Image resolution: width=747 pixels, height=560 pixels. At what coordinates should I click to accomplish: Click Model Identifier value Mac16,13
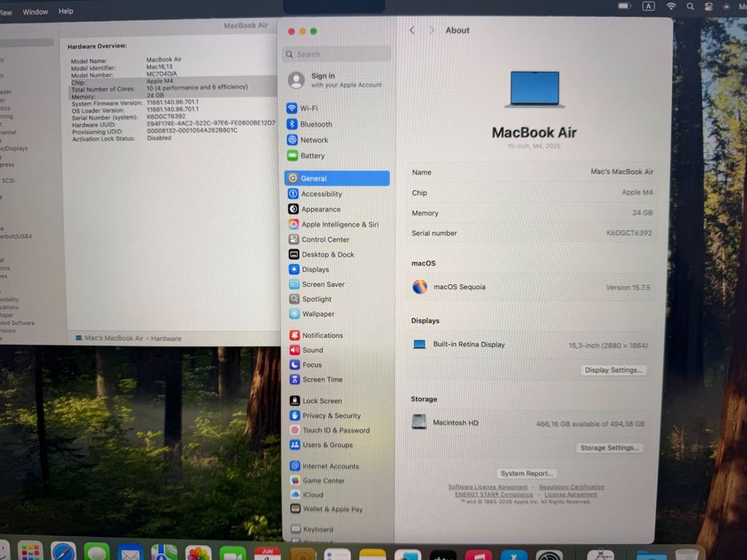pyautogui.click(x=159, y=67)
